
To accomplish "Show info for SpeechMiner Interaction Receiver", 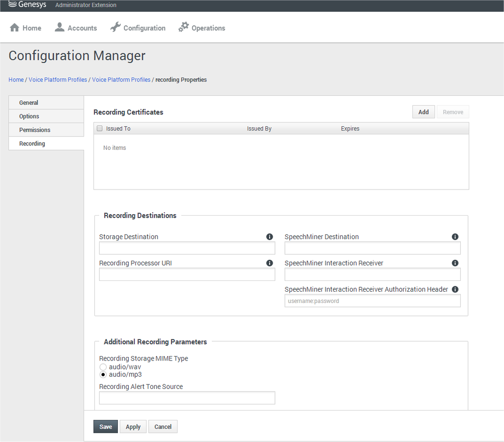I will click(455, 263).
